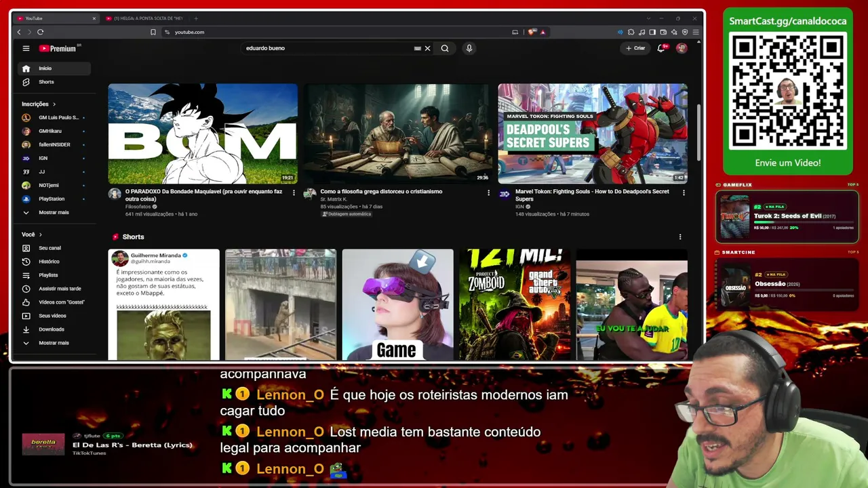
Task: Focus the search box containing eduardo bueno
Action: 329,48
